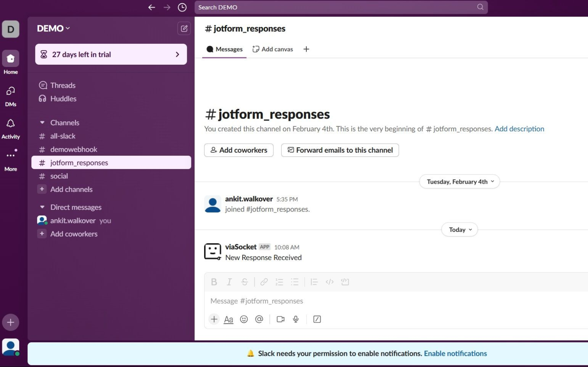Open the DEMO workspace dropdown
Viewport: 588px width, 367px height.
tap(53, 28)
